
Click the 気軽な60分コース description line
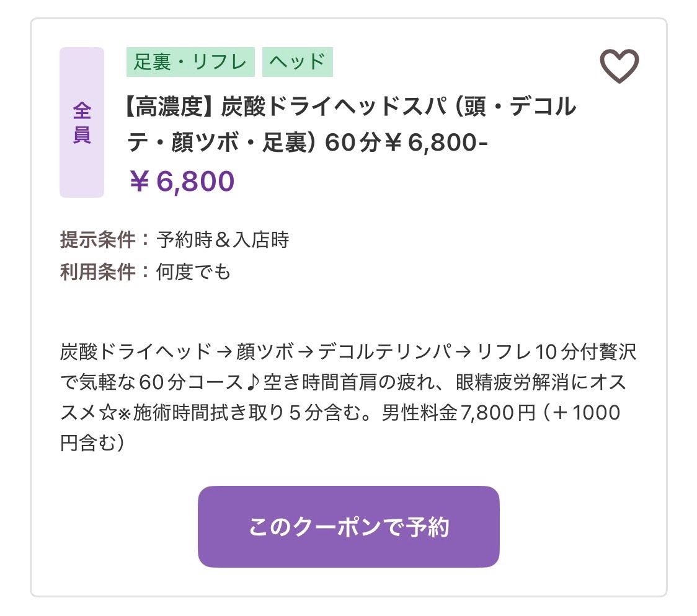[x=161, y=382]
